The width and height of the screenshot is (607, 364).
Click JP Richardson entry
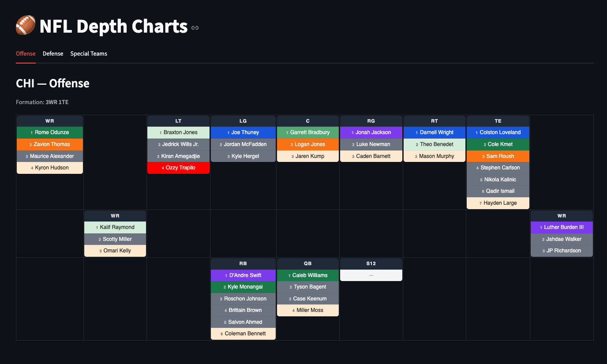[562, 251]
